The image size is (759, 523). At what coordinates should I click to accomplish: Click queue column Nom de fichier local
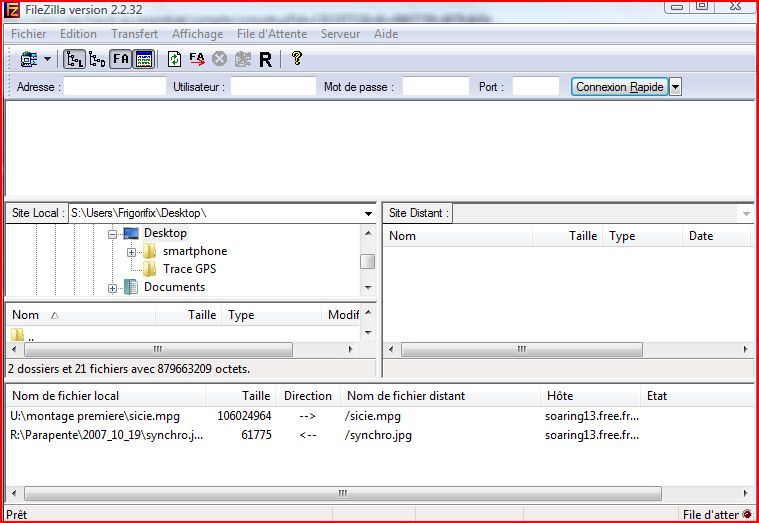[x=106, y=396]
